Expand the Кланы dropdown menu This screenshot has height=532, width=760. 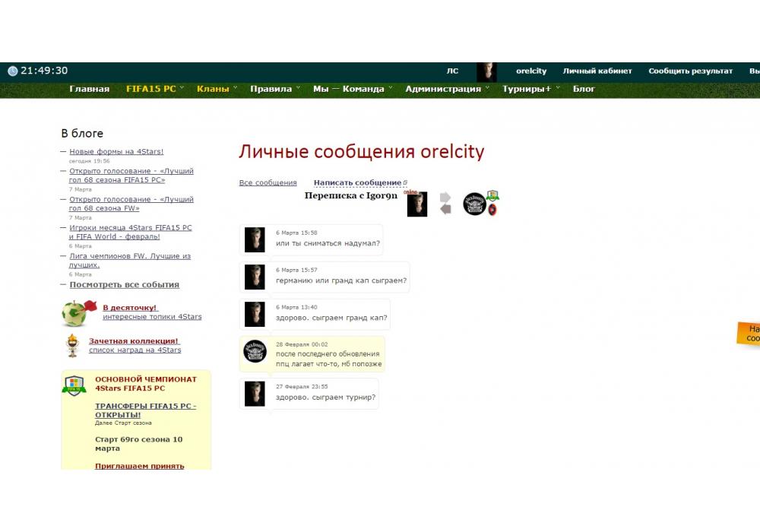coord(217,89)
